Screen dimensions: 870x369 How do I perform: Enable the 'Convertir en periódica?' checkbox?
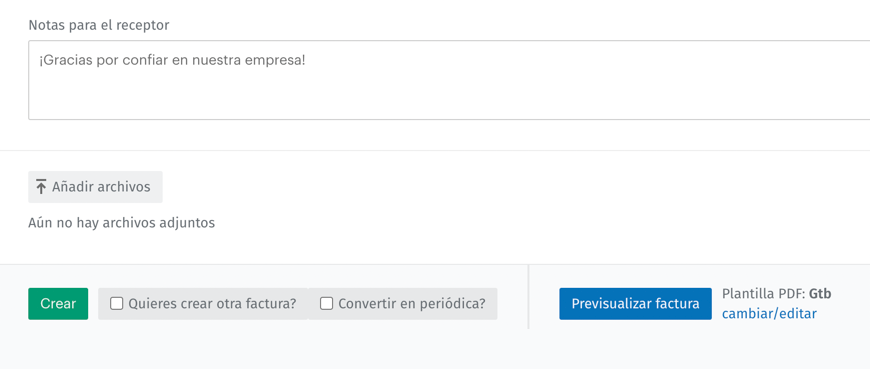(326, 304)
